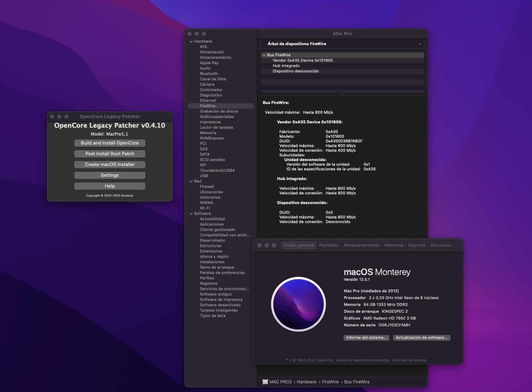Click the macOS Monterey logo image

[298, 304]
